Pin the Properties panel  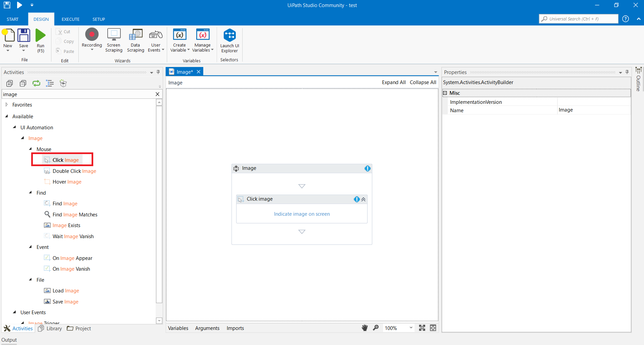tap(627, 72)
